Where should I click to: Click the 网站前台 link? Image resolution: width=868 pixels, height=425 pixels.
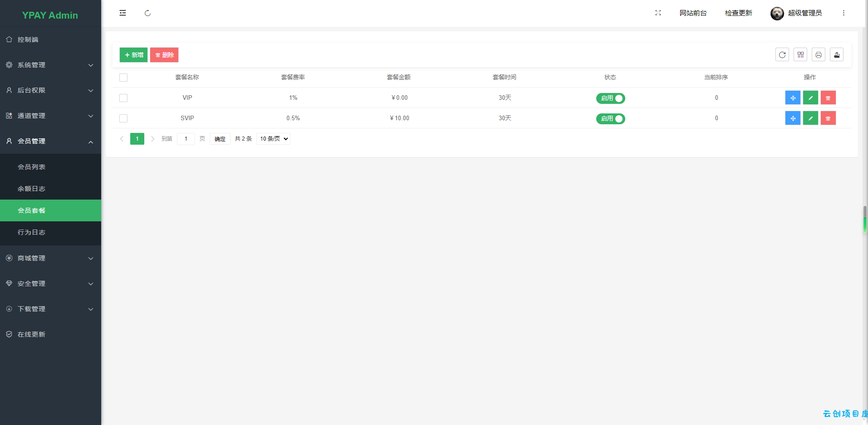point(693,13)
